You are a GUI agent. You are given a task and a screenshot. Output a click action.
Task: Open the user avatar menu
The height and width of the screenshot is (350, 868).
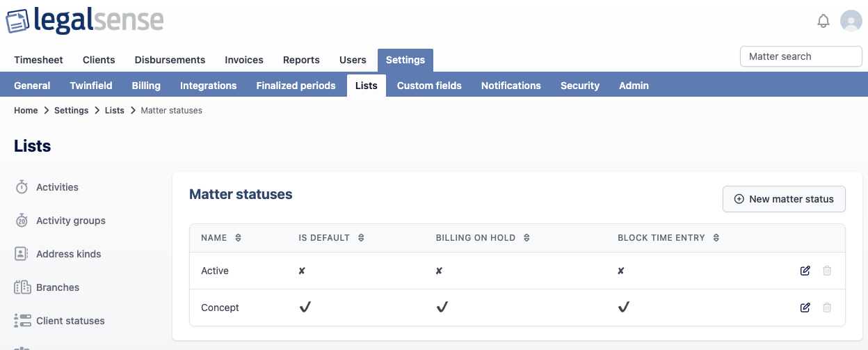[851, 21]
